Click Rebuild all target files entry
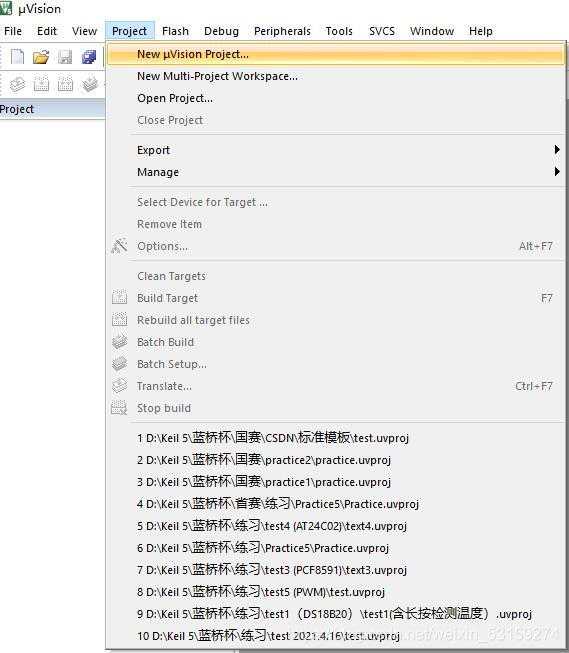The image size is (569, 653). coord(336,320)
